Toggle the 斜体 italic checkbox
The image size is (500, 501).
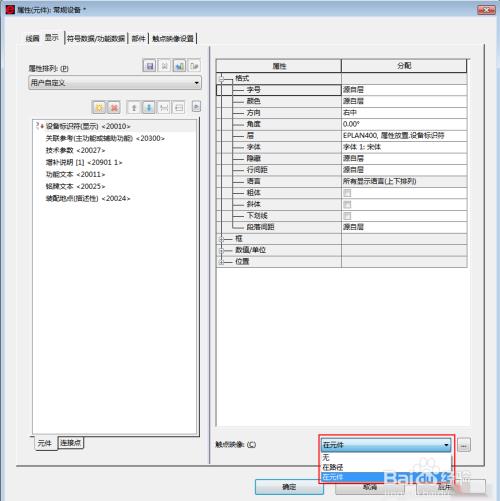347,204
